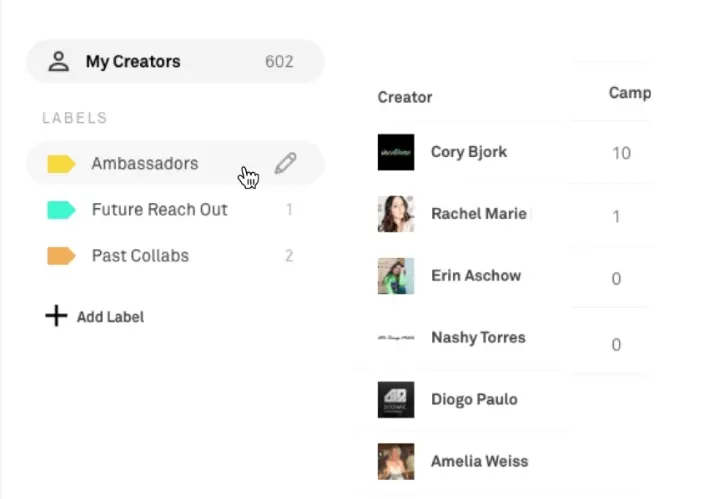The width and height of the screenshot is (718, 499).
Task: Click the plus icon next to Add Label
Action: 56,316
